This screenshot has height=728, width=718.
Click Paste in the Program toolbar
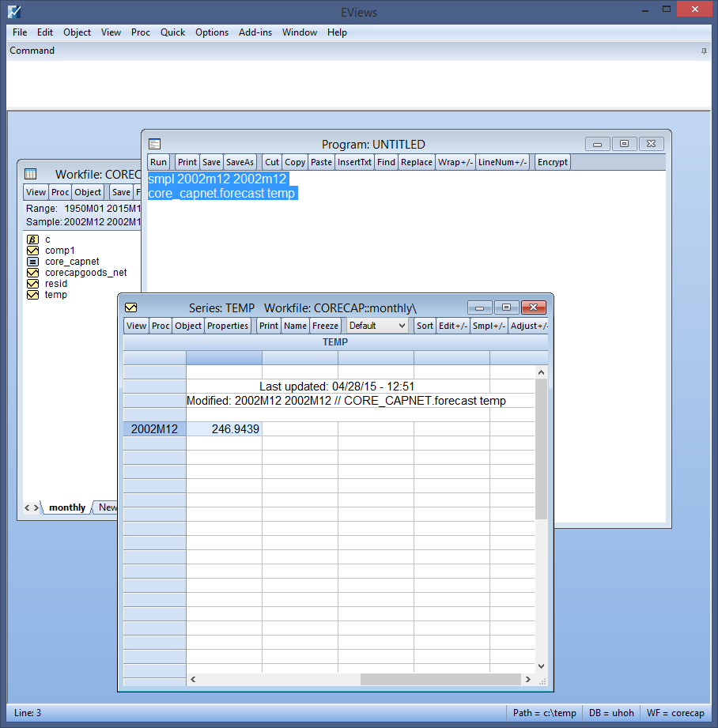click(x=321, y=162)
